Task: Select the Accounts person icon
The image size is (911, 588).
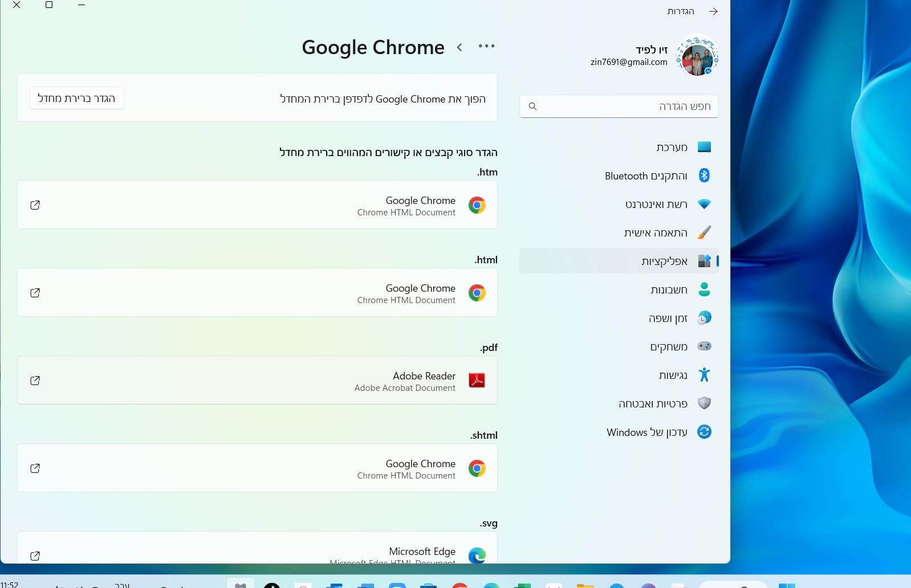Action: point(704,289)
